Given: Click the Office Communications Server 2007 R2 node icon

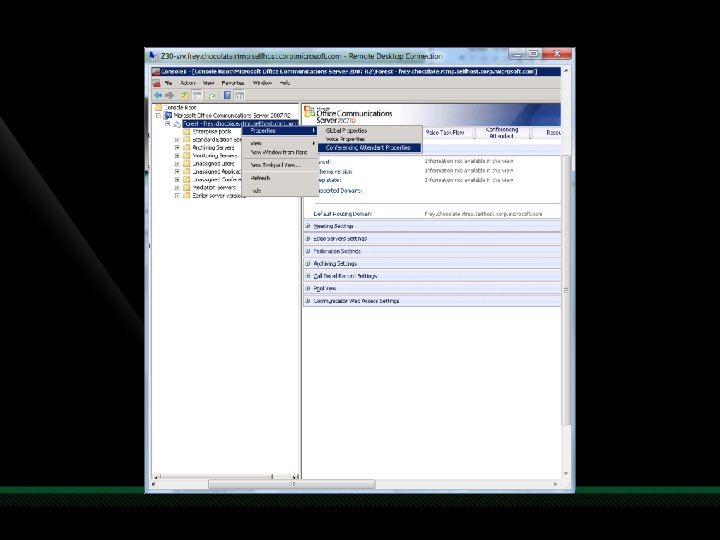Looking at the screenshot, I should 168,115.
